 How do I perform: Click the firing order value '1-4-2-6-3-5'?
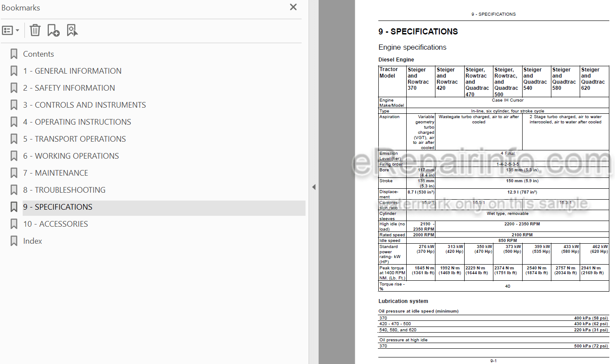(507, 164)
